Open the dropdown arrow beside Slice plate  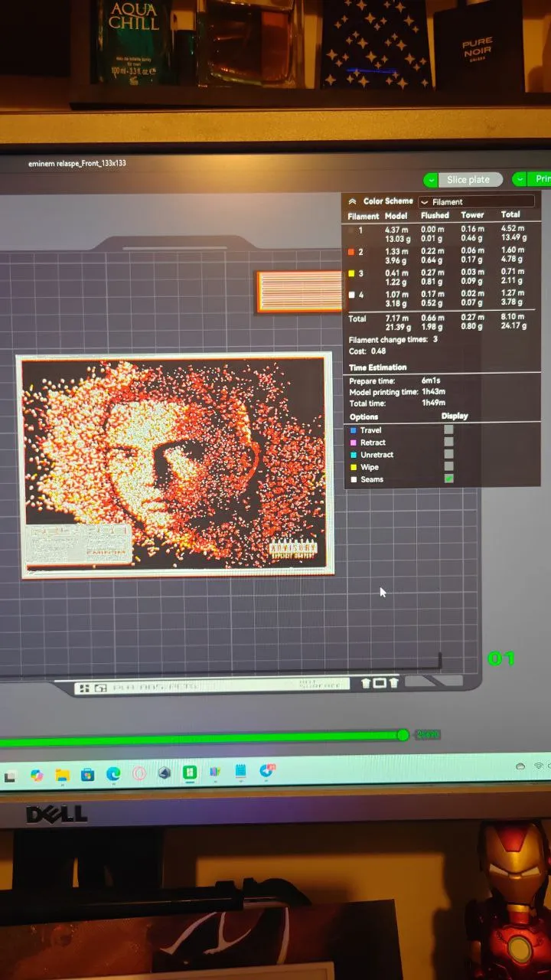point(431,180)
